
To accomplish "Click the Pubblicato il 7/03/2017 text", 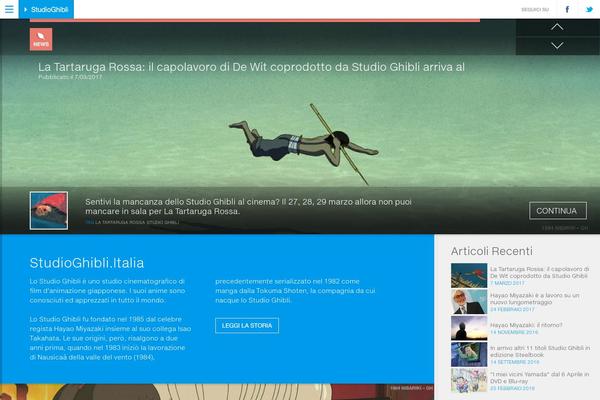I will click(x=70, y=77).
